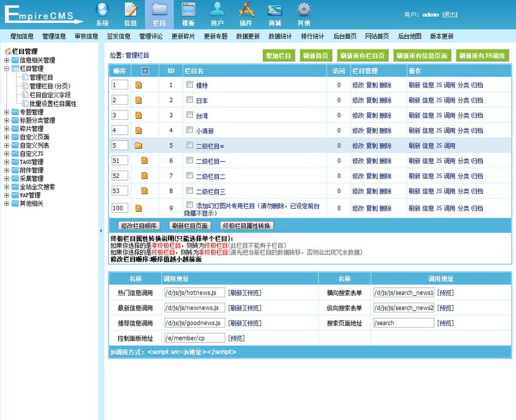Click the page icon for 日本 row

pyautogui.click(x=139, y=100)
